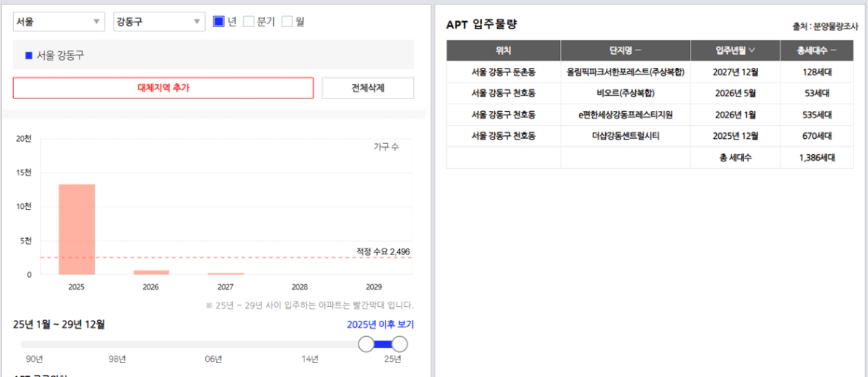Screen dimensions: 868x377
Task: Click the 출처 : 분양물량조사 source text
Action: [x=826, y=26]
